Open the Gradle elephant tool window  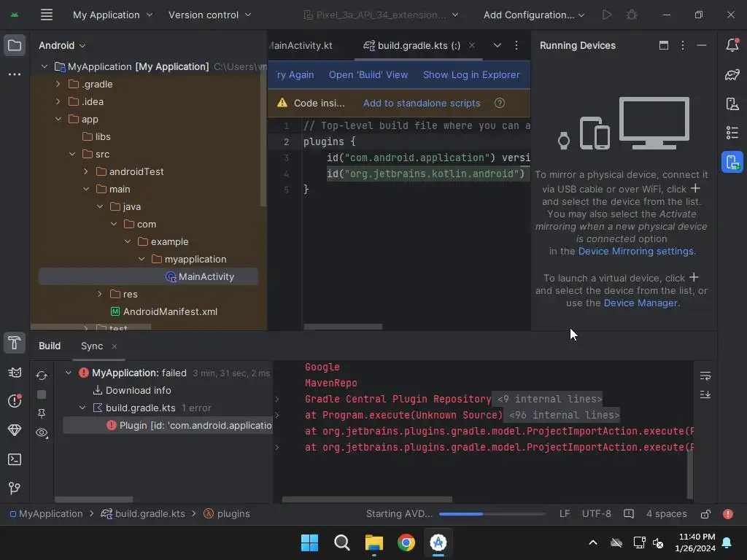coord(732,75)
